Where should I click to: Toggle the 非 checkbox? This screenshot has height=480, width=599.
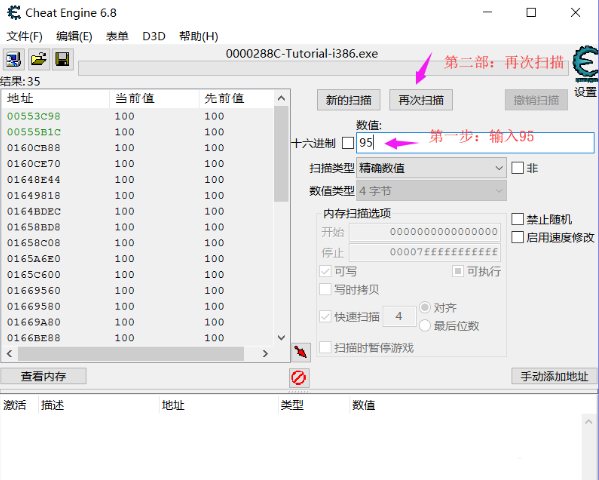click(x=517, y=168)
